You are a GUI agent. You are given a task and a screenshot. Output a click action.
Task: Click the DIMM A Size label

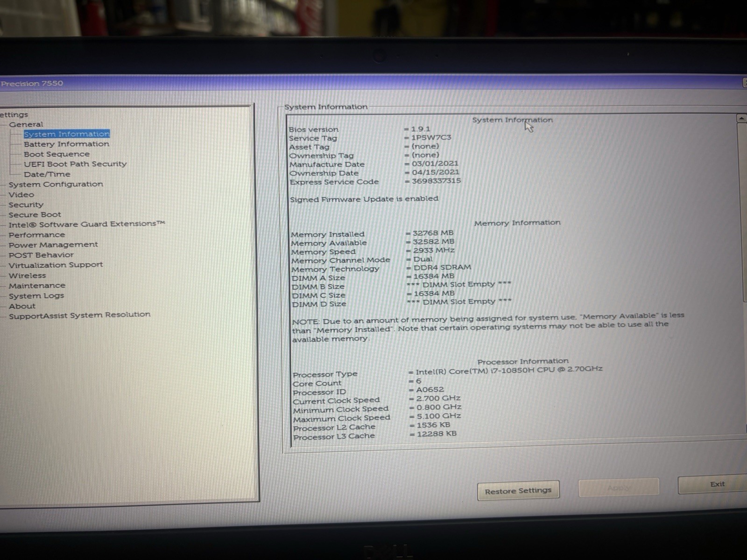pyautogui.click(x=318, y=278)
